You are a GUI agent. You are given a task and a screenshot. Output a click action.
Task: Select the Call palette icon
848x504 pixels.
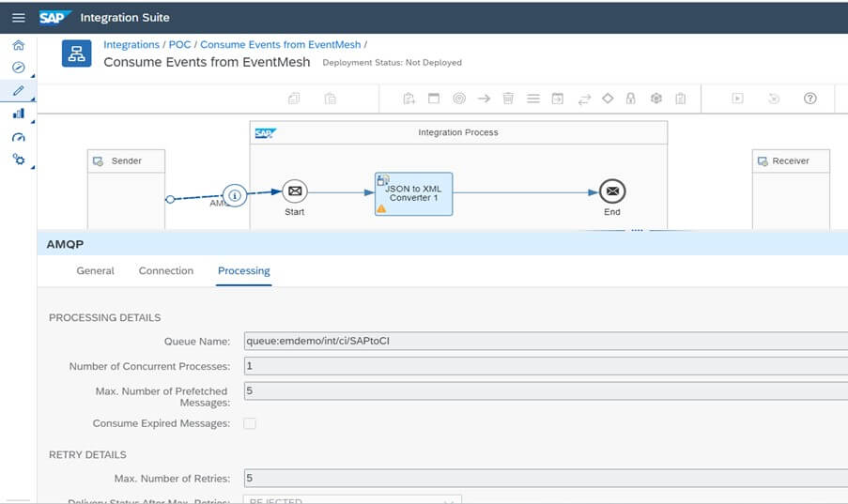coord(558,99)
